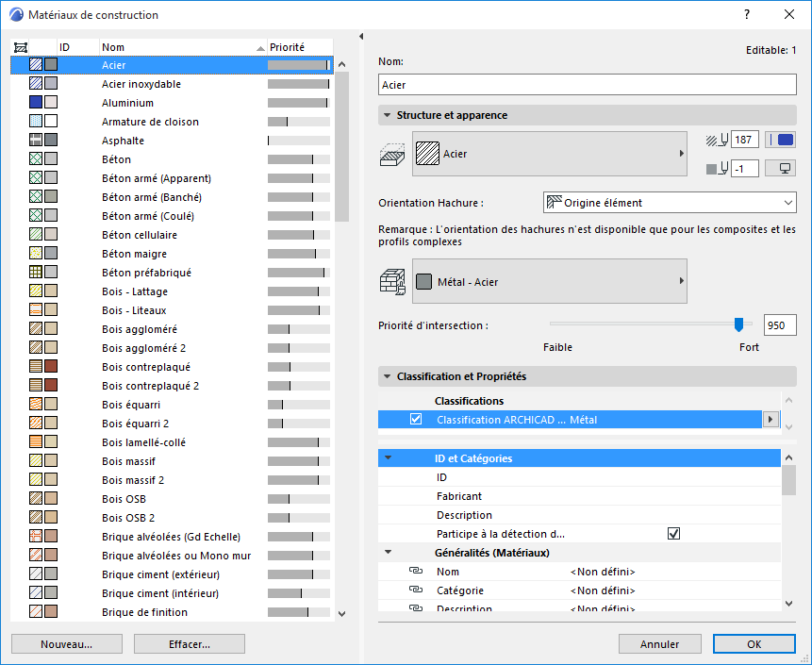Sort list by the Nom column header

(183, 47)
